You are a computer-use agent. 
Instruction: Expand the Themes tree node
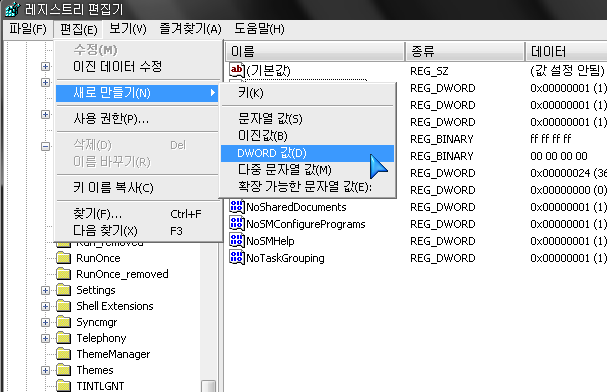(x=45, y=370)
